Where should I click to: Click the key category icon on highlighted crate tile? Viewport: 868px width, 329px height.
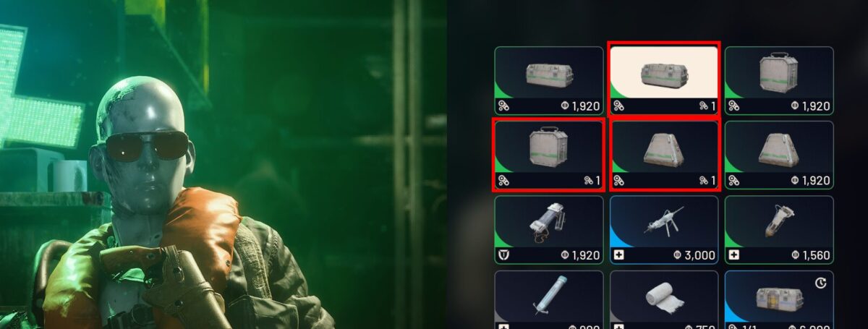click(619, 106)
